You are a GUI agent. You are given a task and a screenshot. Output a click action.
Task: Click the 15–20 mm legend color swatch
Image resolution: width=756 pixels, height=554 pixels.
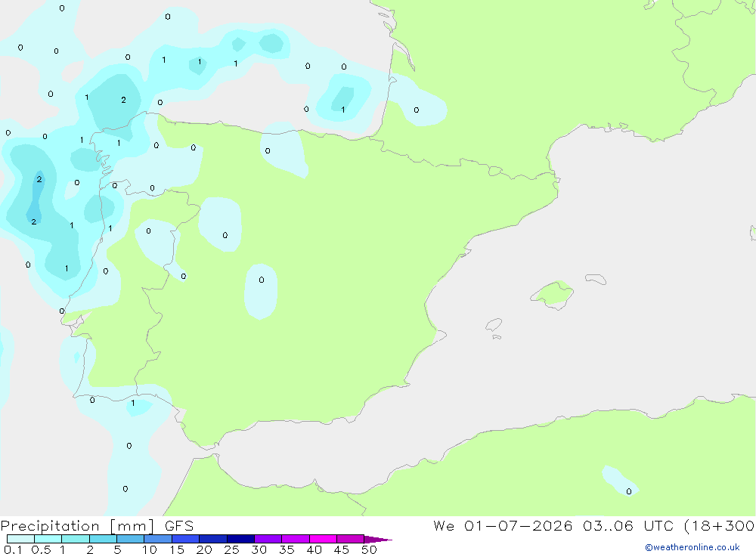click(x=186, y=539)
